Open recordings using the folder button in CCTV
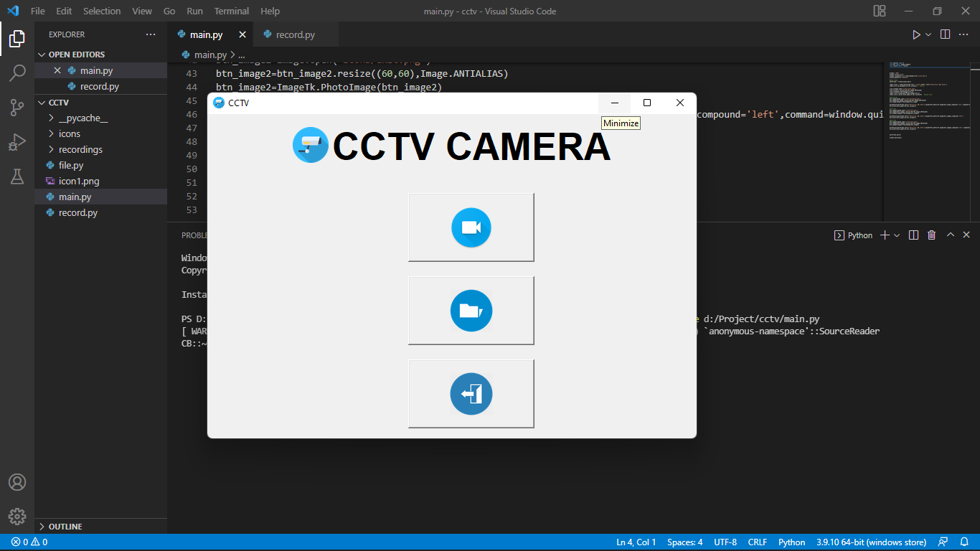The image size is (980, 551). [x=471, y=310]
